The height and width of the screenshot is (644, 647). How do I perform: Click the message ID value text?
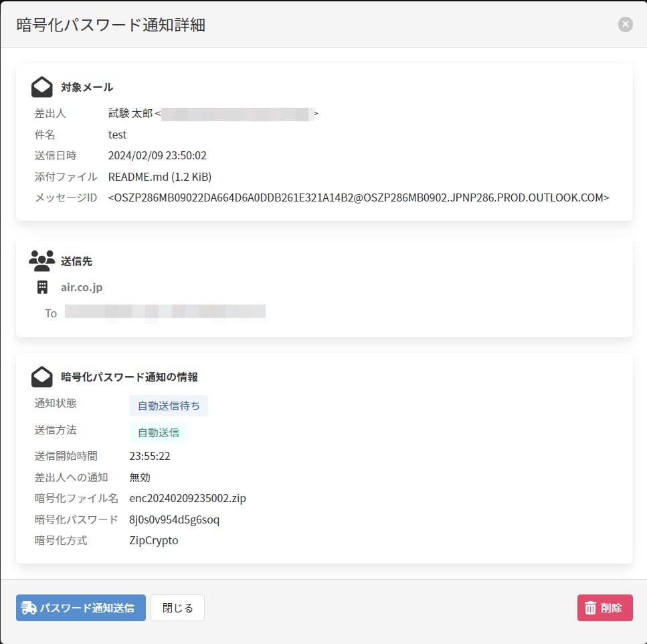coord(359,197)
